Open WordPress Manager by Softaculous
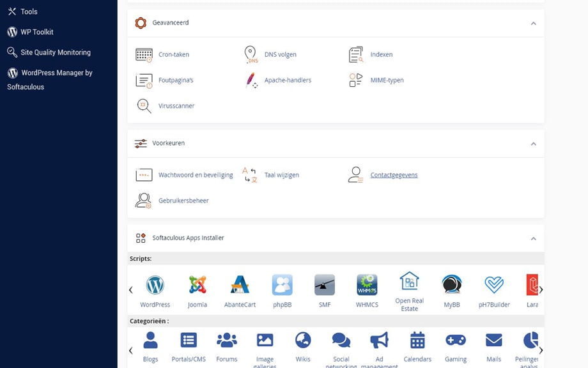The width and height of the screenshot is (588, 368). pyautogui.click(x=50, y=79)
